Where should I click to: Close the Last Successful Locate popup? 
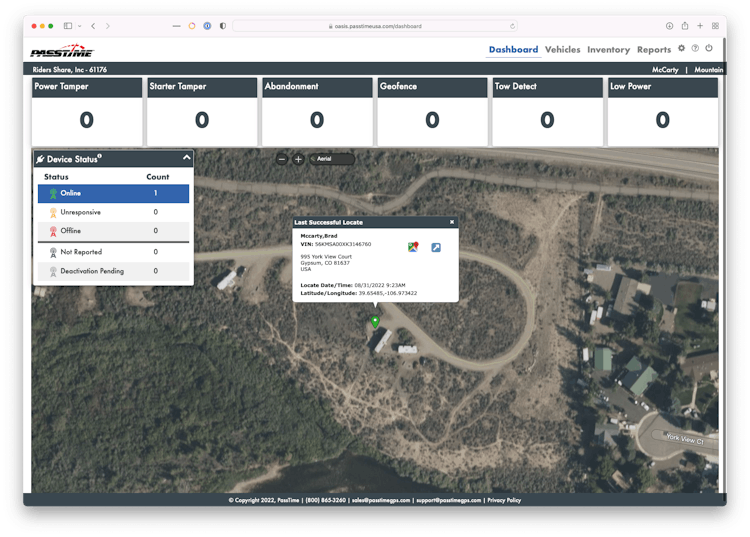click(452, 222)
